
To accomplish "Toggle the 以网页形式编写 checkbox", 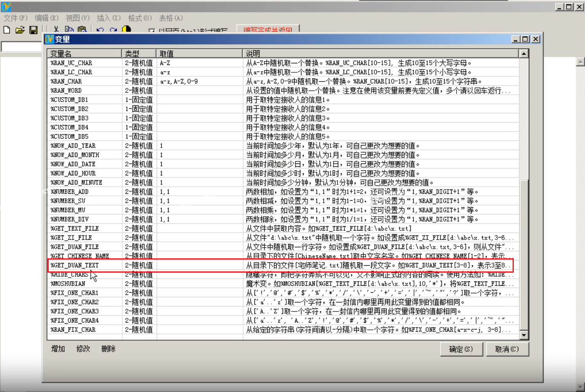I will pyautogui.click(x=152, y=31).
